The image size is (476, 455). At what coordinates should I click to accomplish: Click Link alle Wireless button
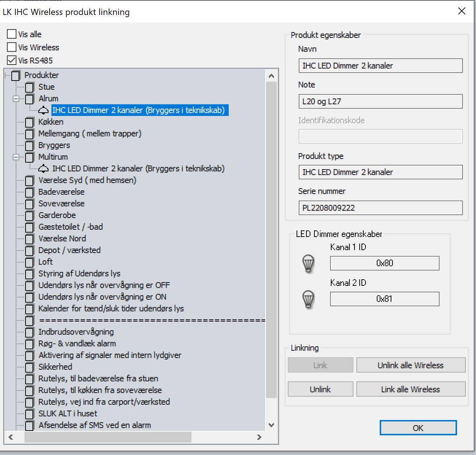point(411,389)
